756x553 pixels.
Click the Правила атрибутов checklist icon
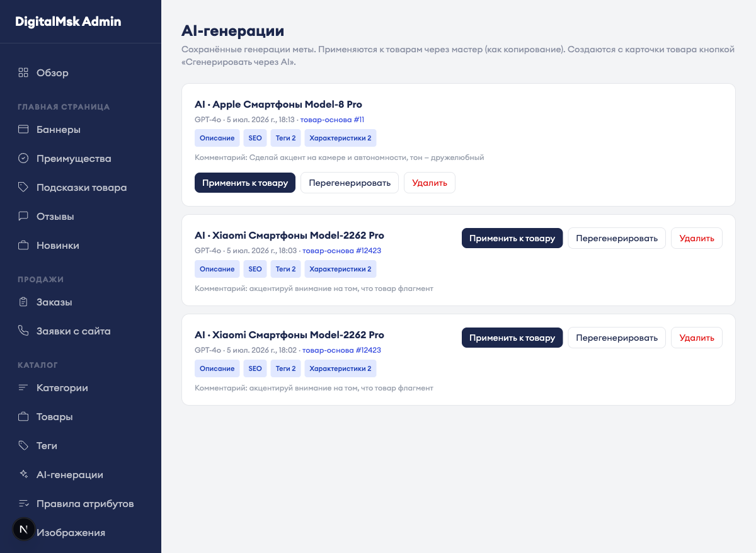(x=23, y=503)
